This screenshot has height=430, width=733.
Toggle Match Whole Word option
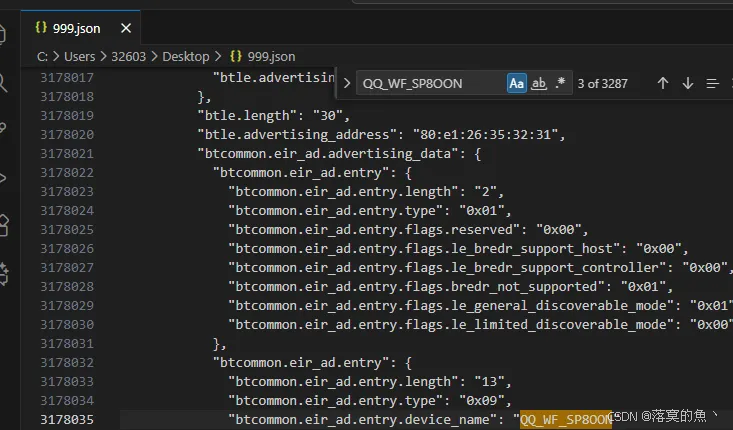click(x=539, y=83)
